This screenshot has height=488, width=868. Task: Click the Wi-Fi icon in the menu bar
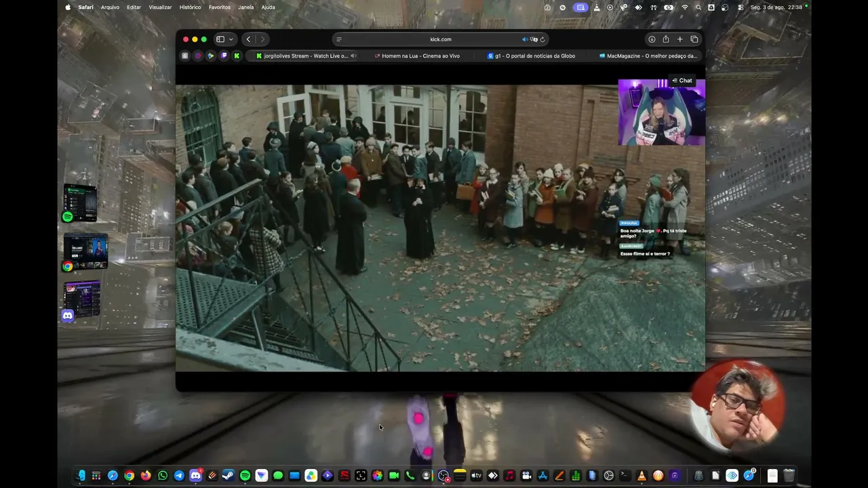(x=685, y=7)
